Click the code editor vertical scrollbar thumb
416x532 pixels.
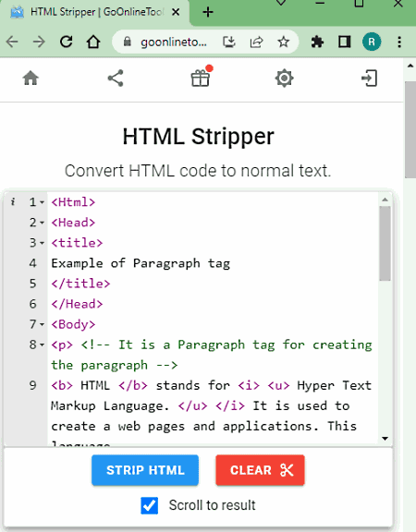click(385, 243)
